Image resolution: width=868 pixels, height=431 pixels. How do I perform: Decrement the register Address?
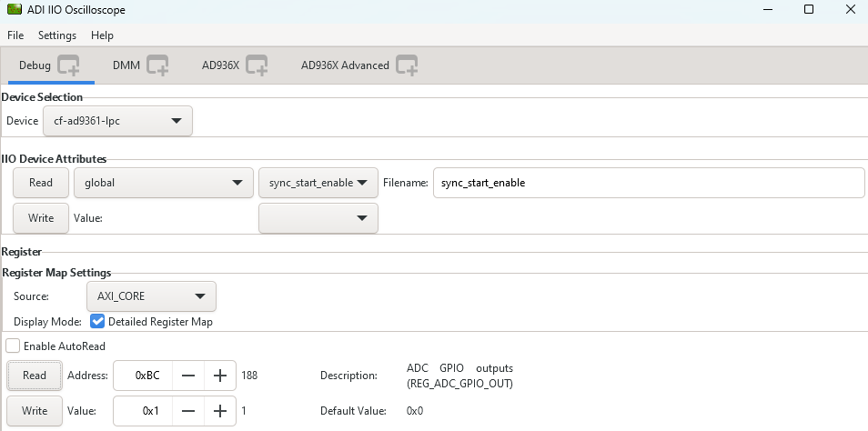tap(188, 376)
